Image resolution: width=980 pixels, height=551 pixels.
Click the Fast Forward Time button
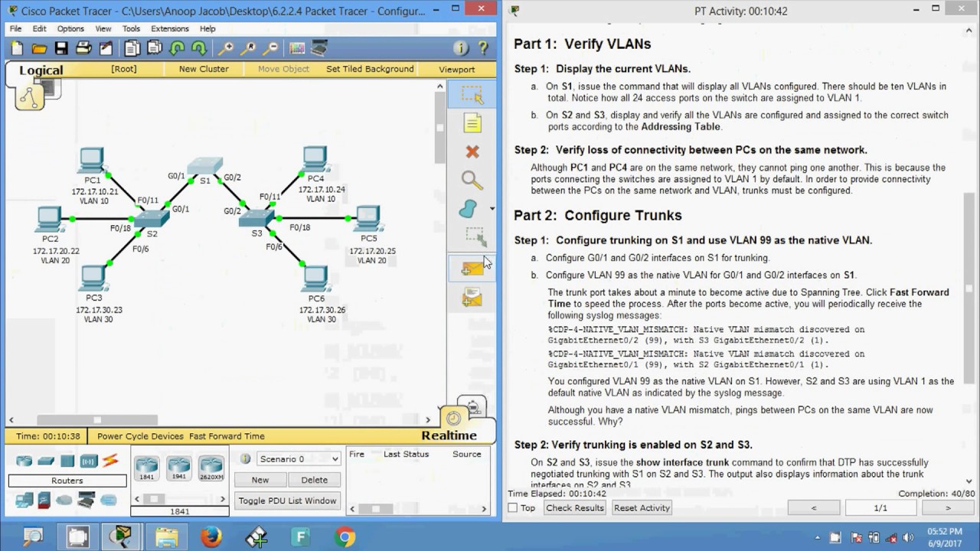pos(227,436)
